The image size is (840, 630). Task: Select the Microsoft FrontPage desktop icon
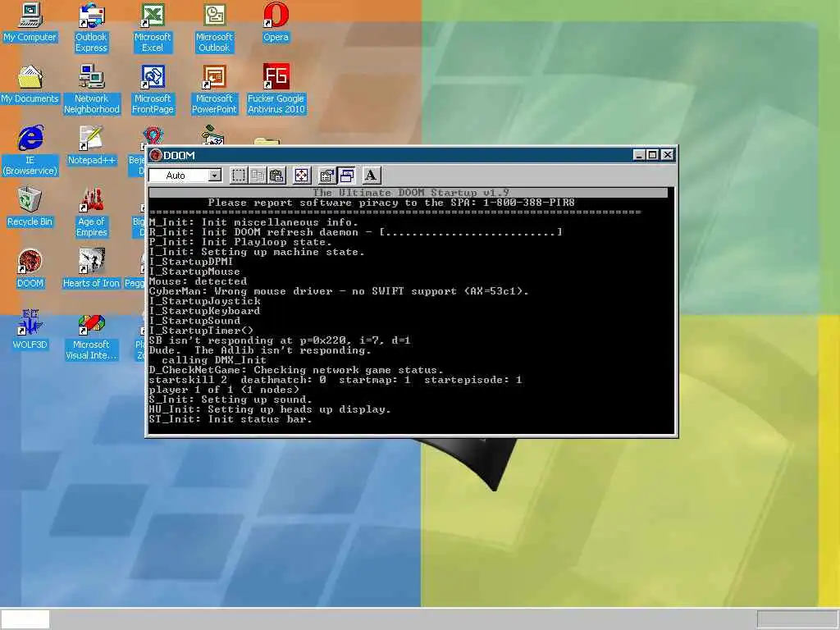[153, 89]
